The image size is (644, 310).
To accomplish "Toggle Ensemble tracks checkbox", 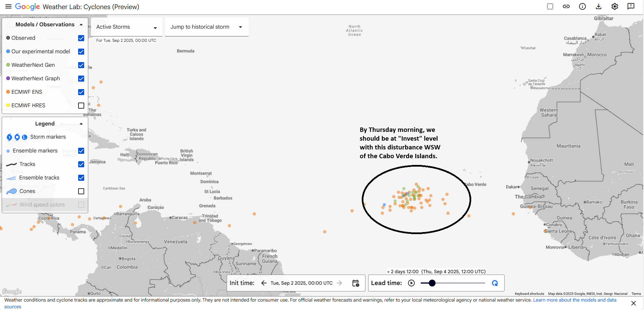I will click(81, 178).
